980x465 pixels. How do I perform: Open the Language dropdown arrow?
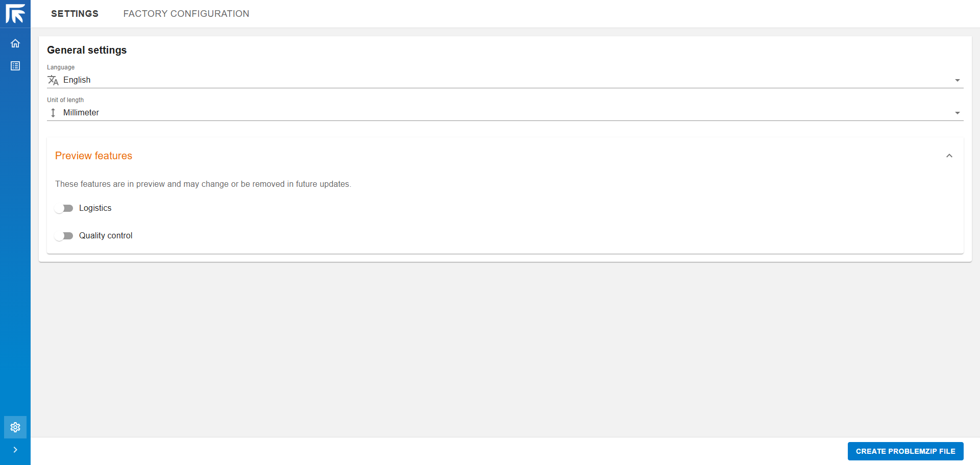point(957,80)
